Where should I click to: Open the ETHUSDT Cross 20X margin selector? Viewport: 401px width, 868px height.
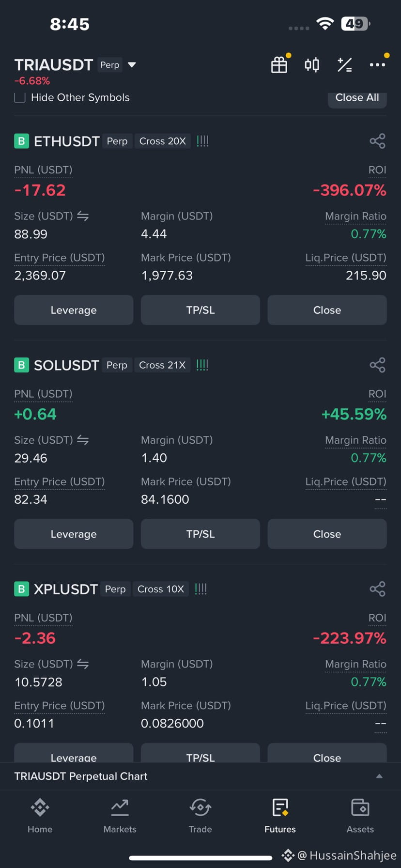click(163, 141)
